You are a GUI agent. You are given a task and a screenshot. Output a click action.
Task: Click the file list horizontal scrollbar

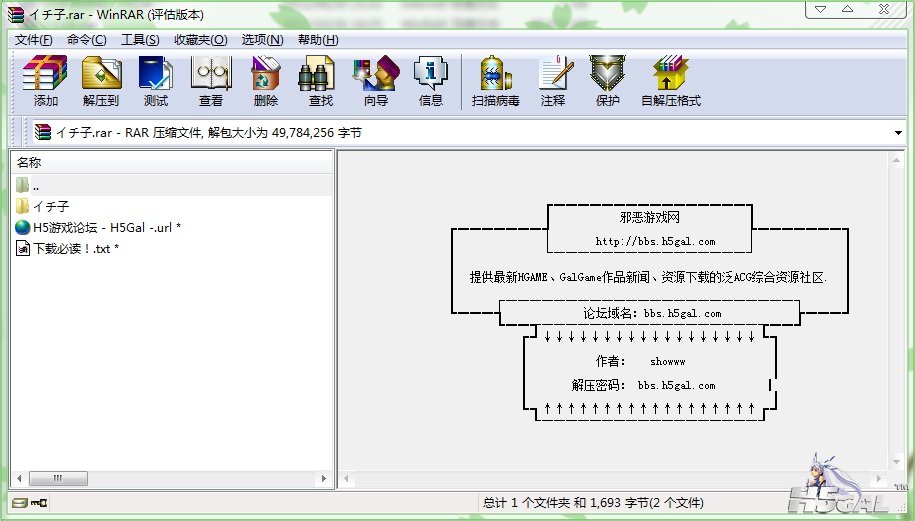pyautogui.click(x=170, y=479)
